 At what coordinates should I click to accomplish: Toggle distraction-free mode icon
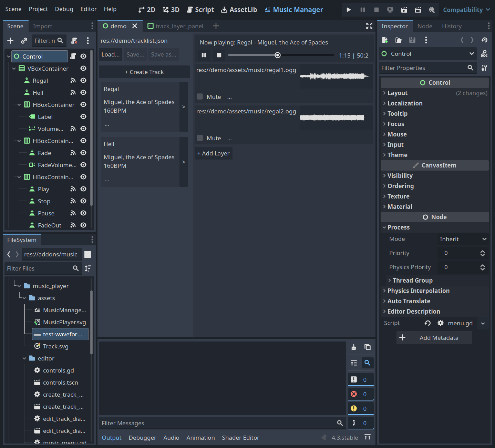click(x=369, y=26)
